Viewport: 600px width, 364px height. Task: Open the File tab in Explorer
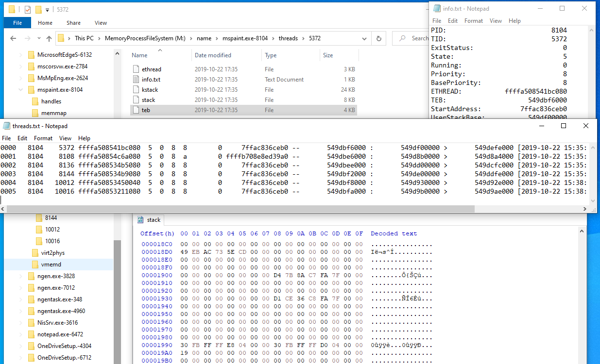(x=17, y=23)
